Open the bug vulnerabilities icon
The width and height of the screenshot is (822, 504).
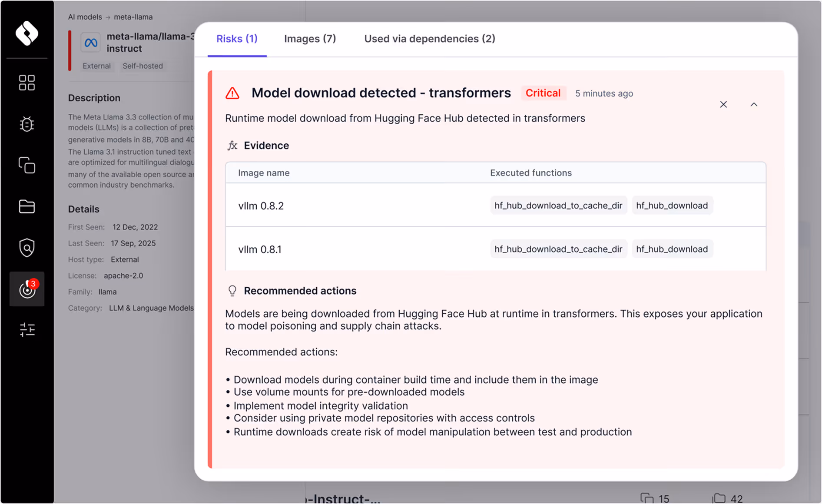pyautogui.click(x=27, y=124)
